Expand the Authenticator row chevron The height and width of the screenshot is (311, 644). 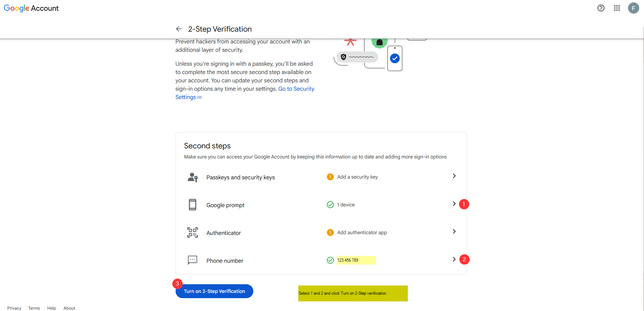[454, 231]
